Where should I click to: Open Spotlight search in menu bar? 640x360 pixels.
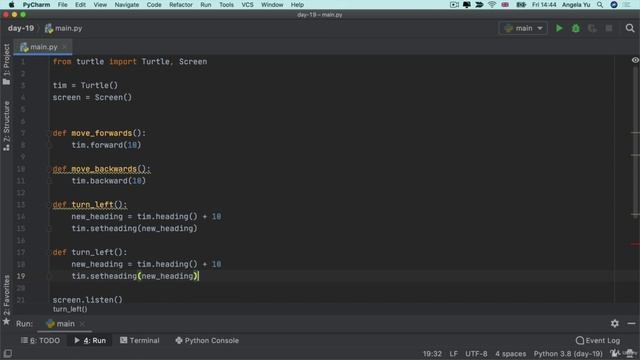point(600,4)
